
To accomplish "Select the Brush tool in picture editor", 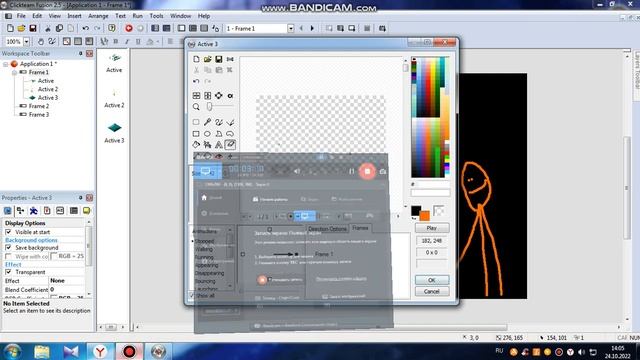I will (x=219, y=122).
